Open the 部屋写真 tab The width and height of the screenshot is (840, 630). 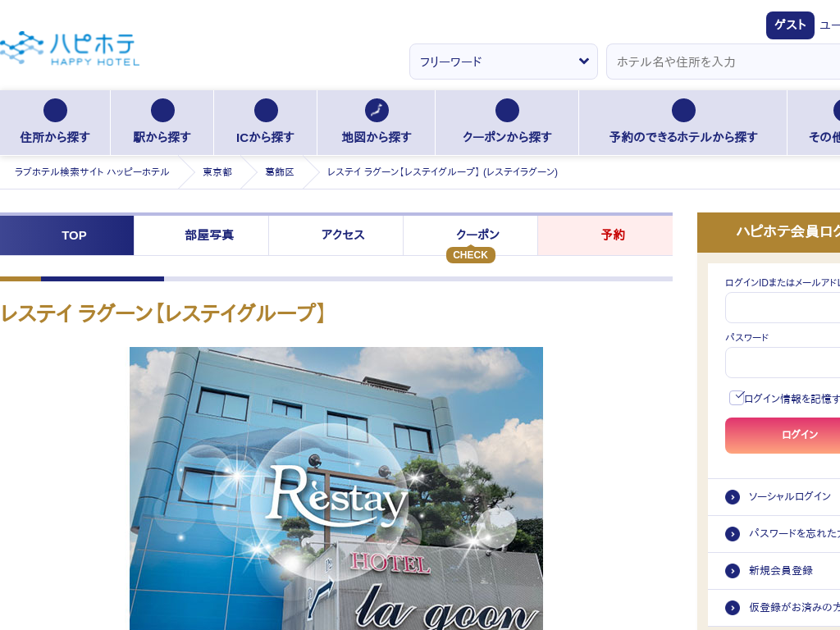coord(202,235)
